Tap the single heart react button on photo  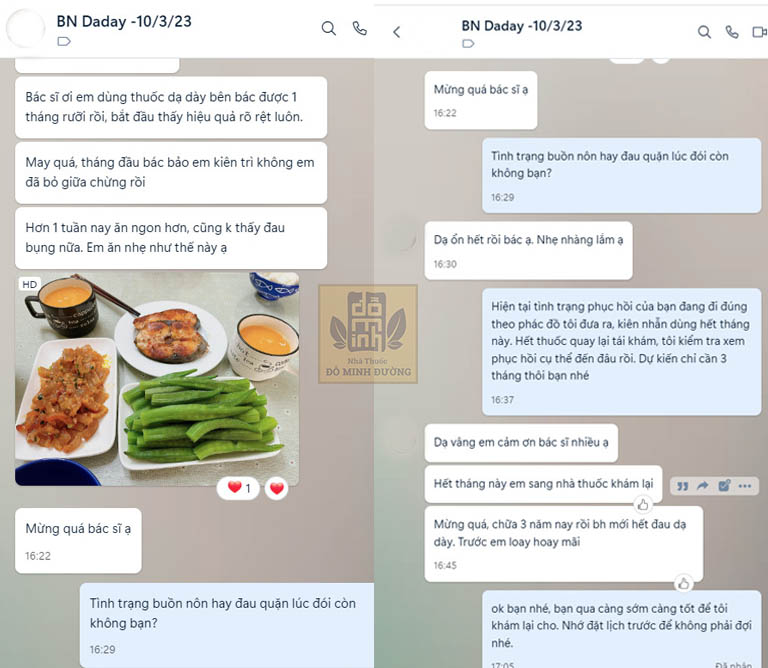pyautogui.click(x=277, y=488)
